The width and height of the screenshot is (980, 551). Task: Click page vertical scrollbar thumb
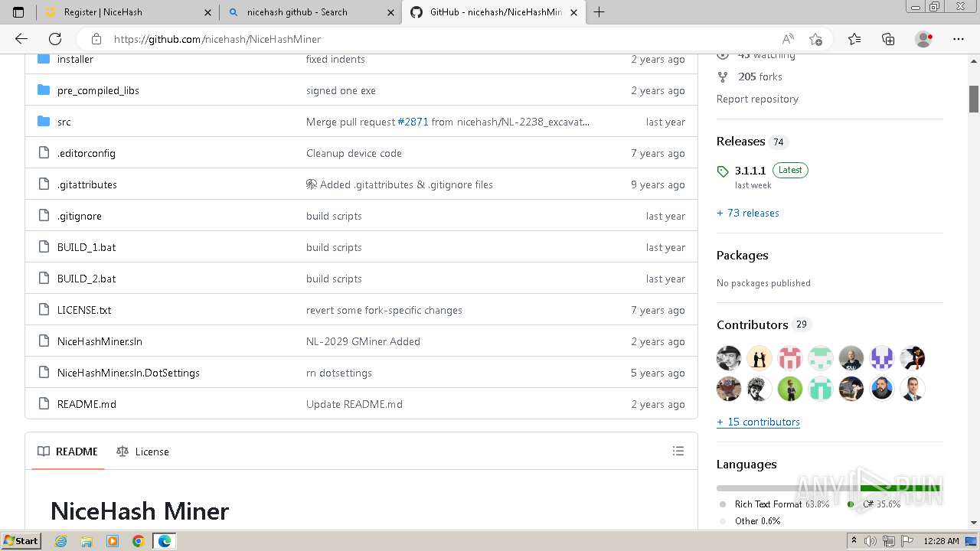pos(974,99)
